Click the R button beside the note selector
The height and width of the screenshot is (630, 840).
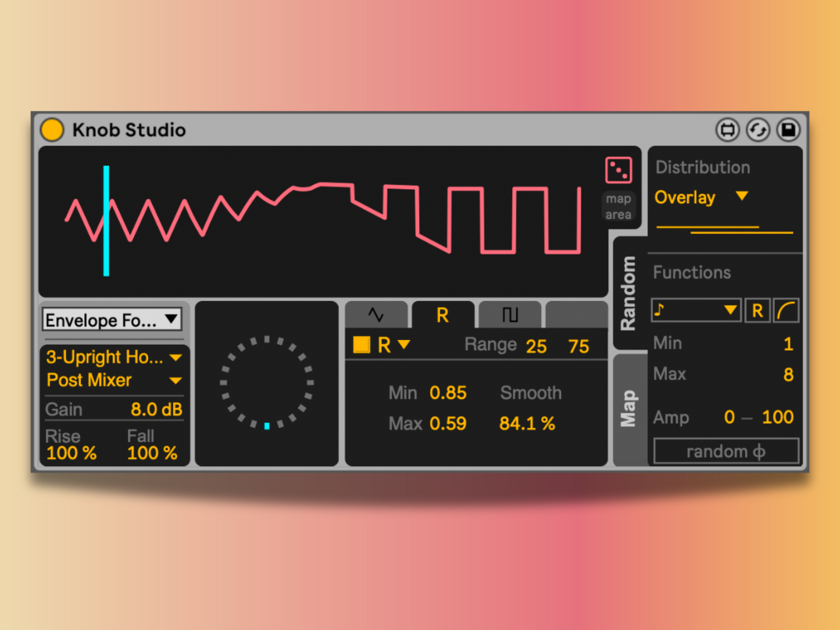[x=757, y=310]
